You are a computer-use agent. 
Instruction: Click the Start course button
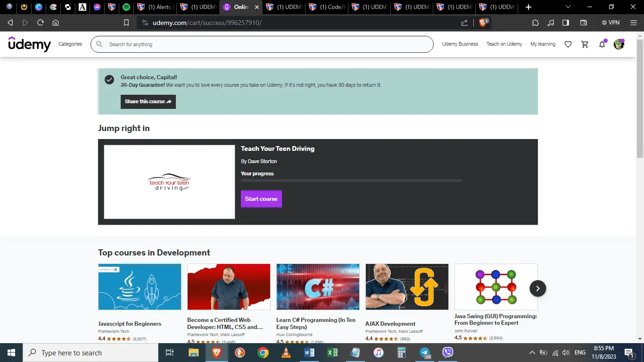coord(261,199)
